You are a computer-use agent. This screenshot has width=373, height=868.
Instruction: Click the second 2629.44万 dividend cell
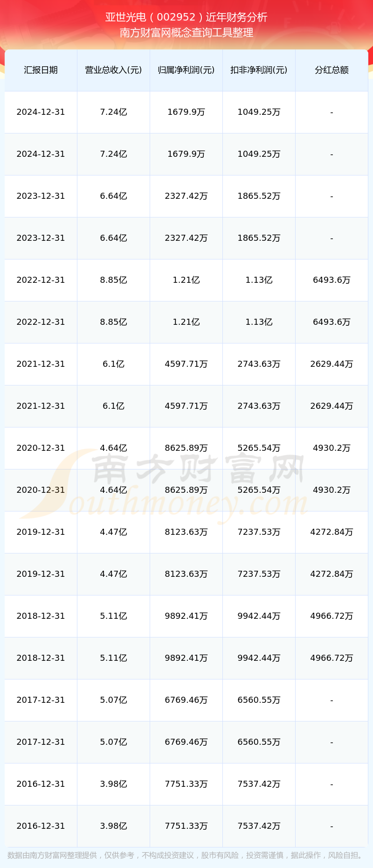coord(332,406)
